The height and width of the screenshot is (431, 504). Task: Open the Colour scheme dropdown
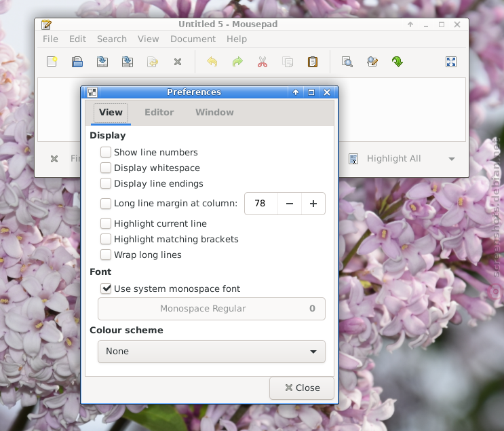point(212,351)
